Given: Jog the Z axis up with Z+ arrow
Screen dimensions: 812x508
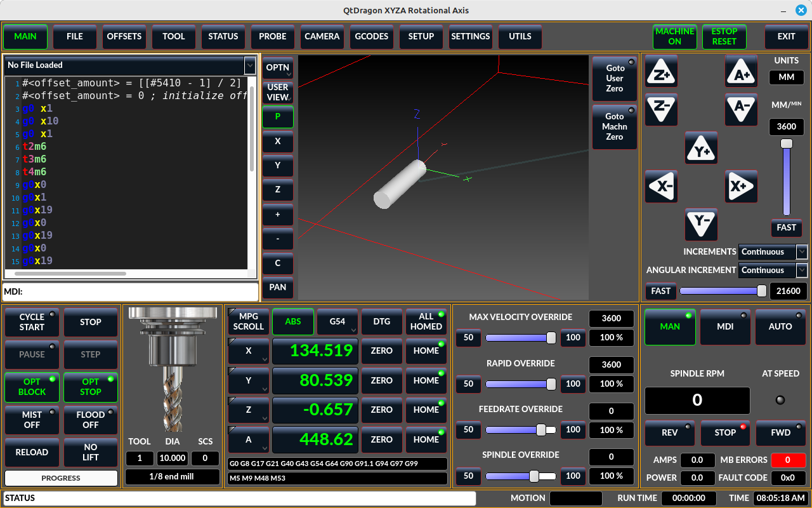Looking at the screenshot, I should pyautogui.click(x=662, y=72).
